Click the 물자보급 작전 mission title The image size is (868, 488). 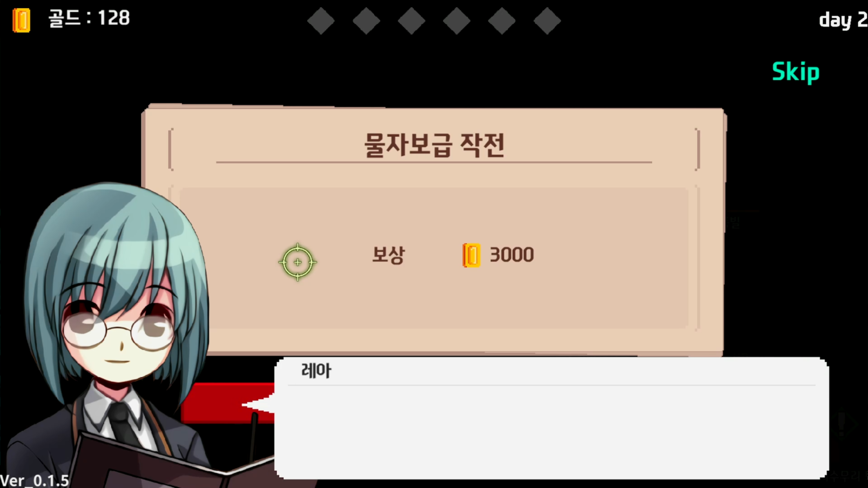tap(434, 145)
